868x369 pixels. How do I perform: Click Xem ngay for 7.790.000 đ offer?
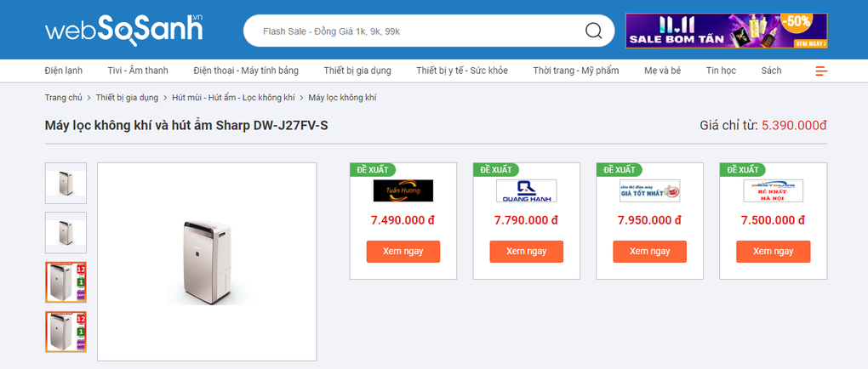[x=527, y=251]
